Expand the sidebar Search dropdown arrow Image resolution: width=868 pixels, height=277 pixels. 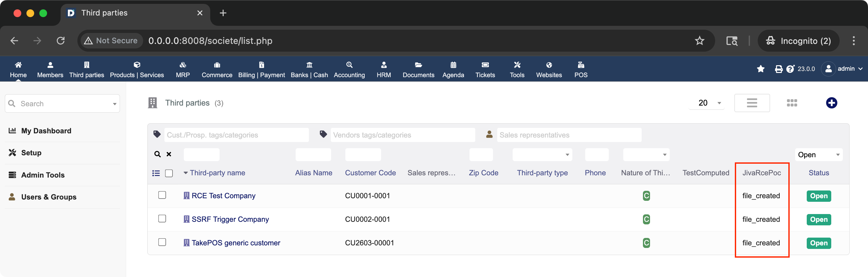click(114, 104)
